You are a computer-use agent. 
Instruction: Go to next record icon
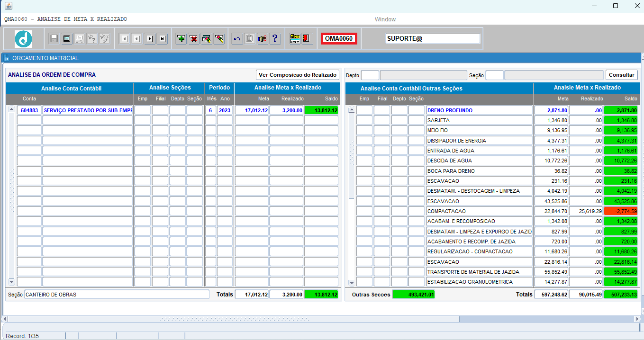click(150, 39)
